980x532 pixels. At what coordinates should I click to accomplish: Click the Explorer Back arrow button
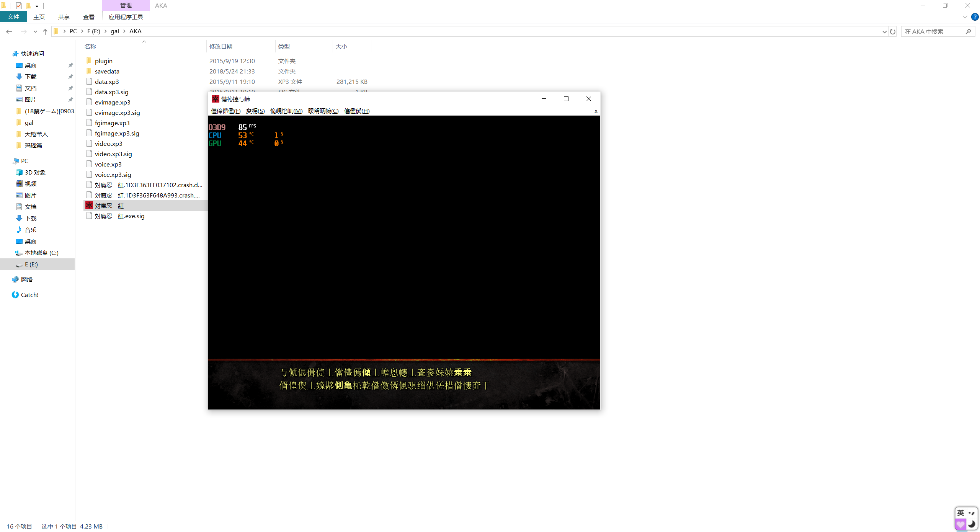[9, 31]
